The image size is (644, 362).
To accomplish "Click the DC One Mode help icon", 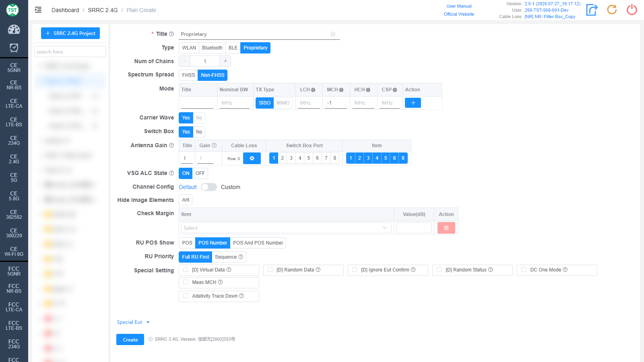I will 565,270.
